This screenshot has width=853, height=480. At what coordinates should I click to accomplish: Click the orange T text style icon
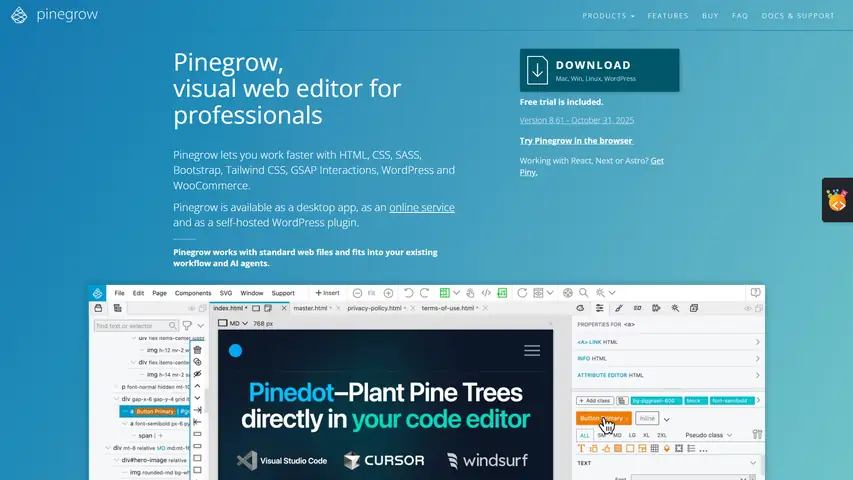coord(581,449)
